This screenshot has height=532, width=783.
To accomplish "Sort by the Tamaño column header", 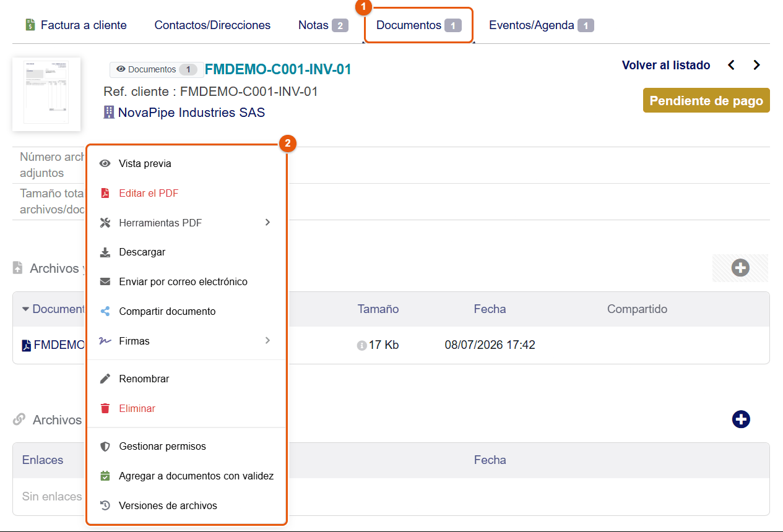I will (378, 309).
